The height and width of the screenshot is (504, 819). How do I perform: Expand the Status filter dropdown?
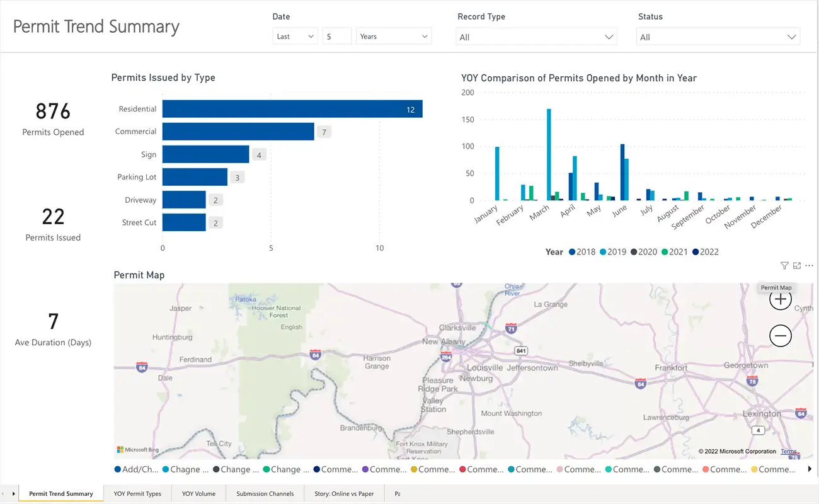(x=718, y=37)
